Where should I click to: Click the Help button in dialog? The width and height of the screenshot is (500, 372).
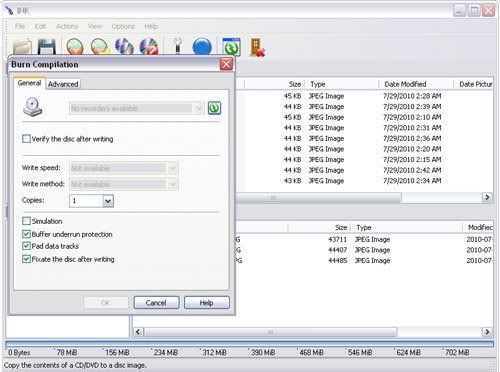click(x=207, y=303)
